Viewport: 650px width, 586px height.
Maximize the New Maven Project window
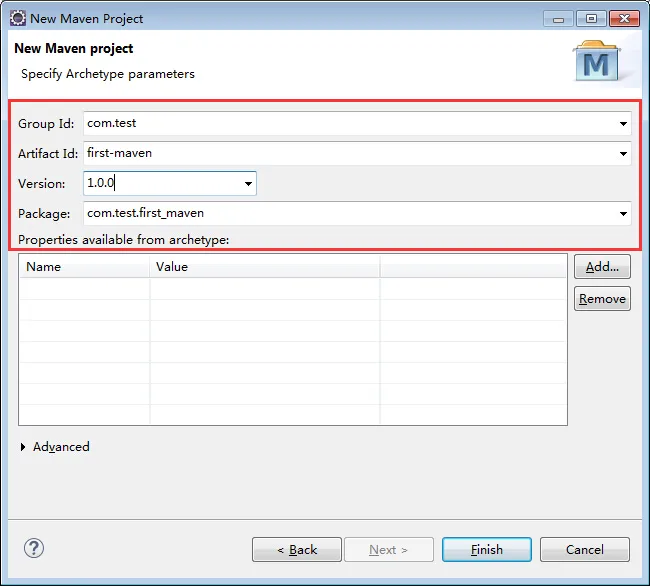pos(592,19)
